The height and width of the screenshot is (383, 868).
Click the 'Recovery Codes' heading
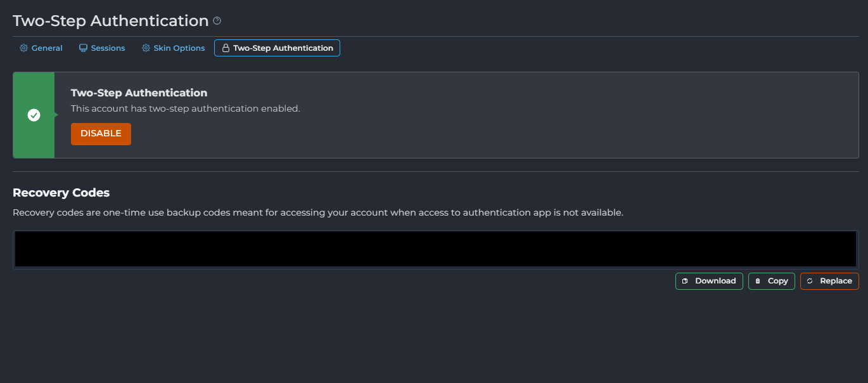click(61, 193)
